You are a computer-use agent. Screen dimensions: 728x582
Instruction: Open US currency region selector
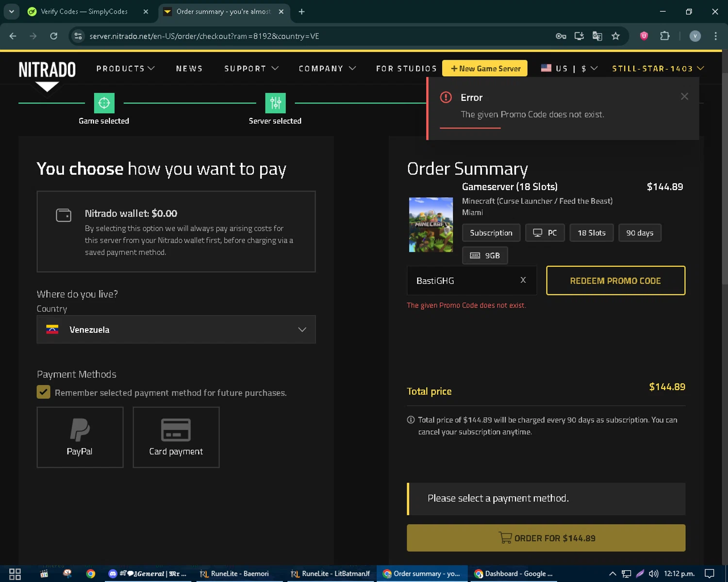(569, 68)
